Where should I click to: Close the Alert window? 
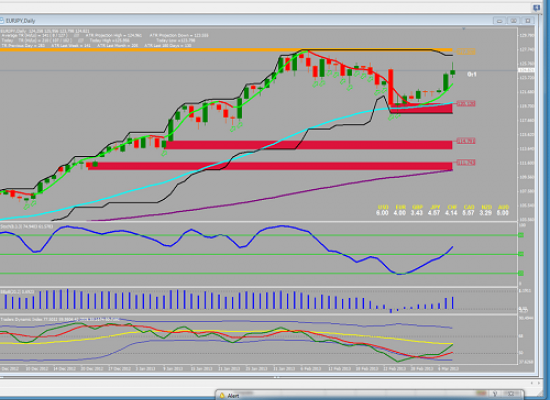click(x=511, y=394)
